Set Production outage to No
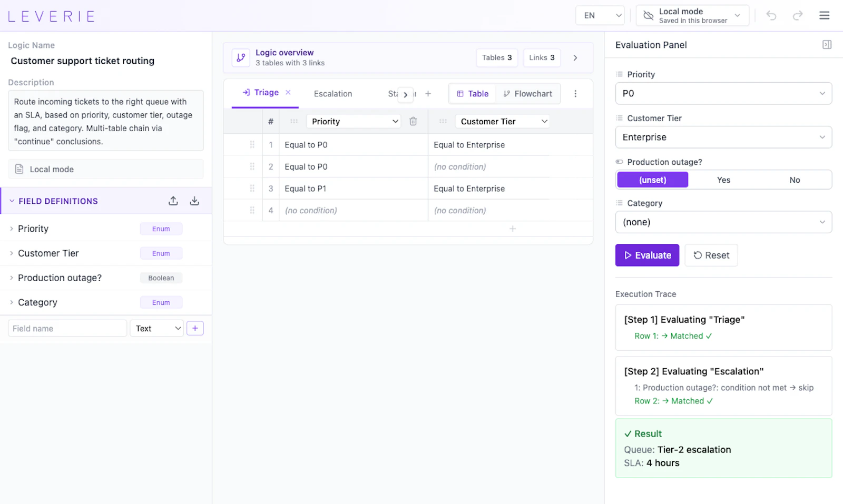The height and width of the screenshot is (504, 843). coord(795,180)
